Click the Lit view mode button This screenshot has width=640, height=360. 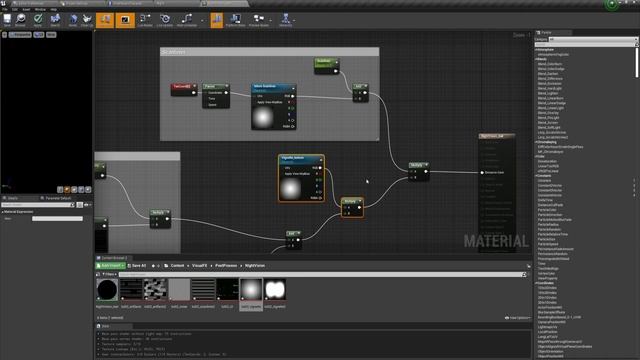39,35
